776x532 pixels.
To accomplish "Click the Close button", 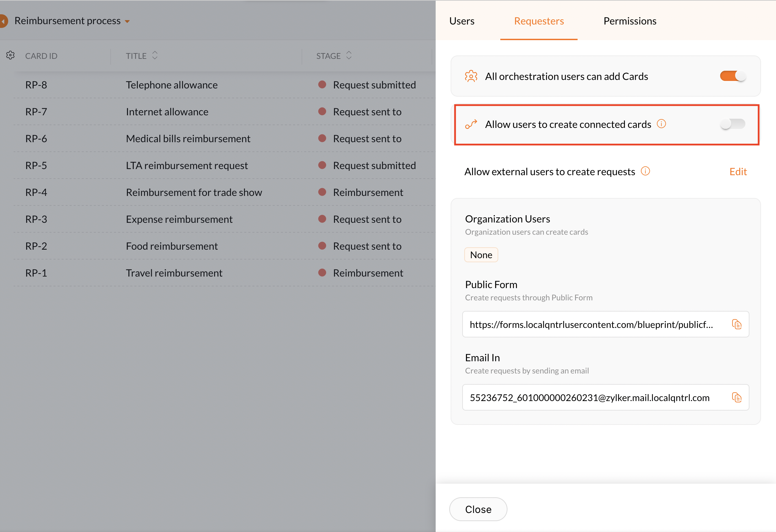I will click(478, 509).
